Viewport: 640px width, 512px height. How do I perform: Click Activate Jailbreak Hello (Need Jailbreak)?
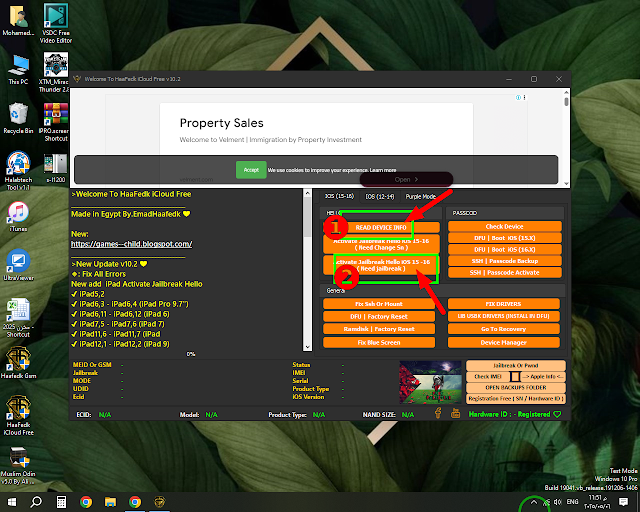[381, 265]
